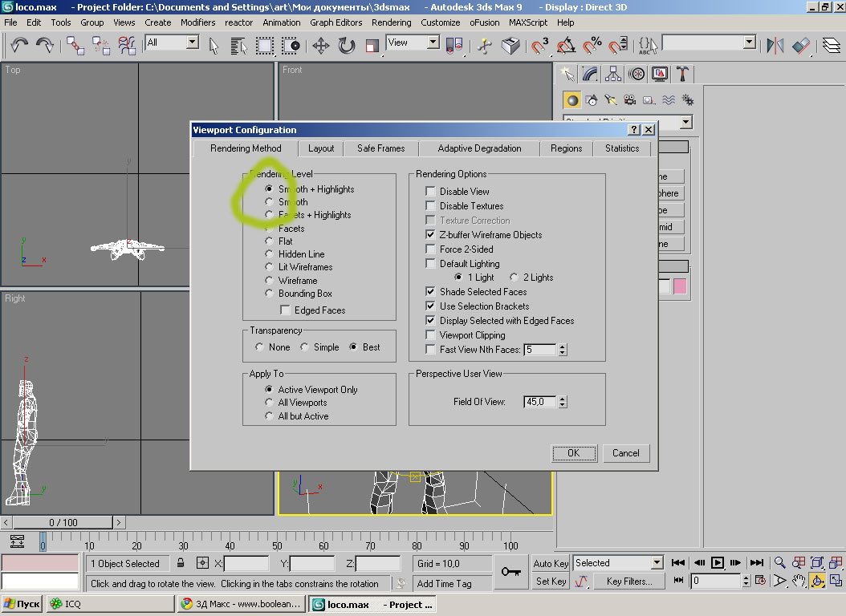Open the Utilities hammer panel
This screenshot has width=846, height=616.
coord(682,75)
